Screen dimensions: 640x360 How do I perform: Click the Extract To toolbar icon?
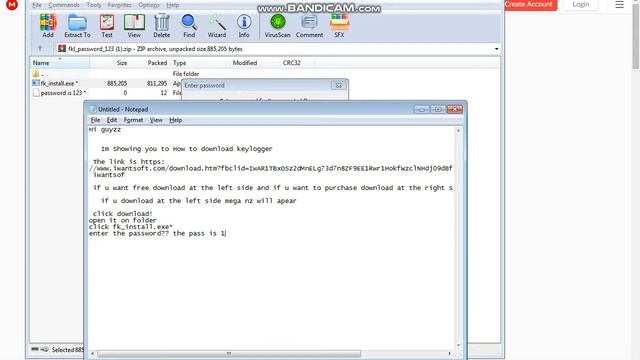77,26
